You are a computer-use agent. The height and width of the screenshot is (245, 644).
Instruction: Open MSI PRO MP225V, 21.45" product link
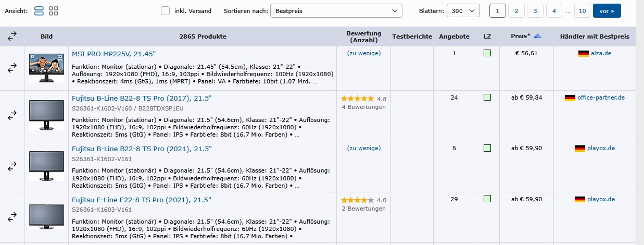pyautogui.click(x=113, y=54)
